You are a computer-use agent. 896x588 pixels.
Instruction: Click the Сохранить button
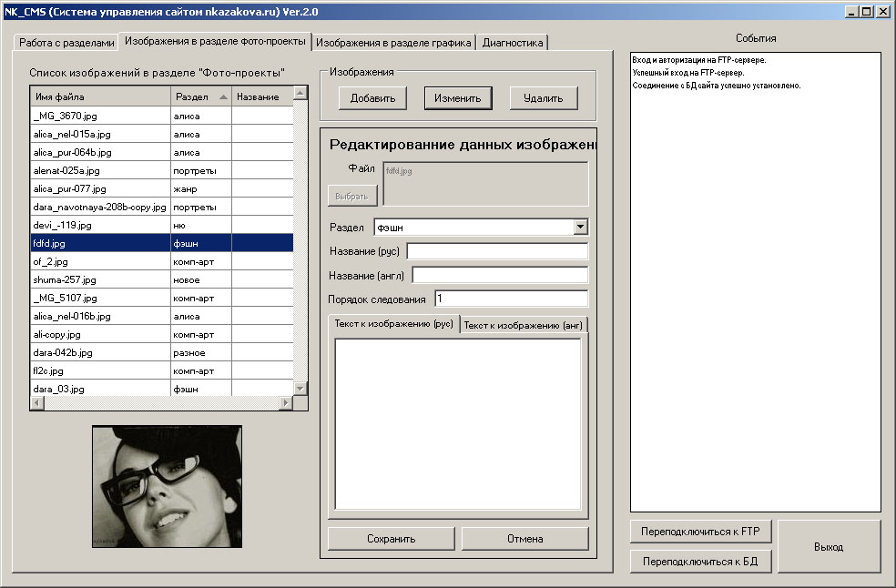391,539
